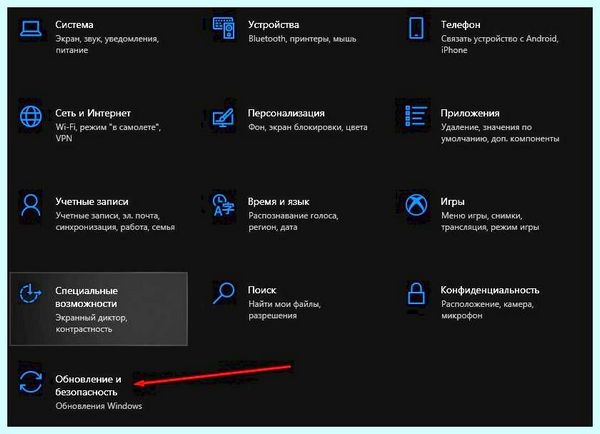Select Конфиденциальность title
600x434 pixels.
coord(490,290)
